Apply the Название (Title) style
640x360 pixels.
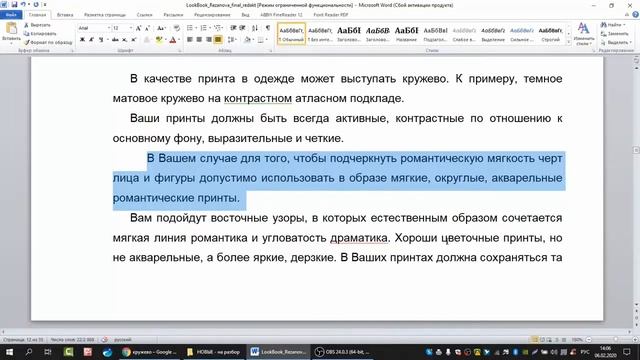pos(407,33)
